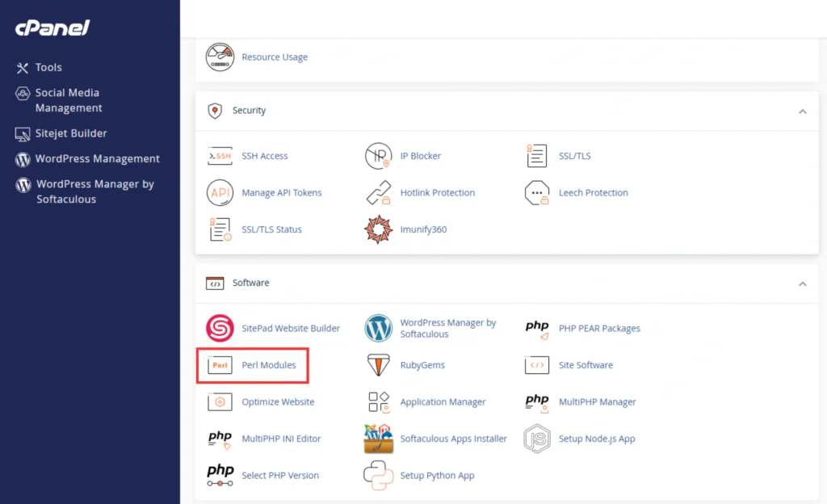Click the RubyGems gem icon
The height and width of the screenshot is (504, 827).
378,365
